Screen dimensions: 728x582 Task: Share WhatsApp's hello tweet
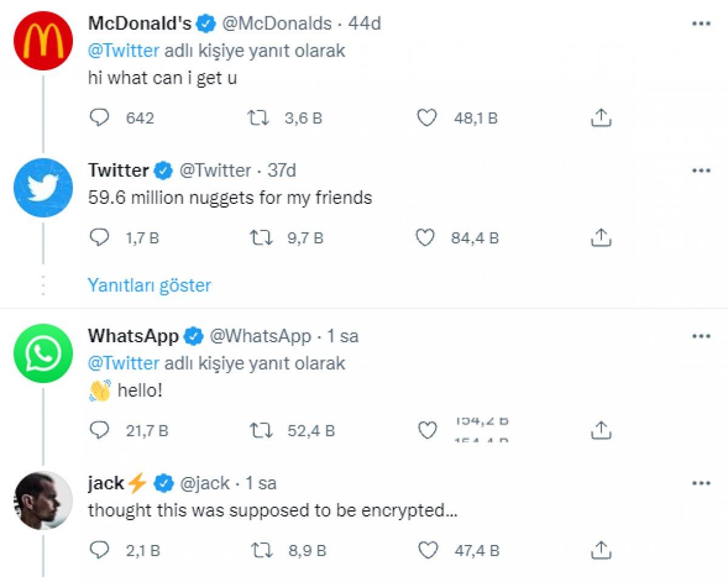pyautogui.click(x=600, y=430)
